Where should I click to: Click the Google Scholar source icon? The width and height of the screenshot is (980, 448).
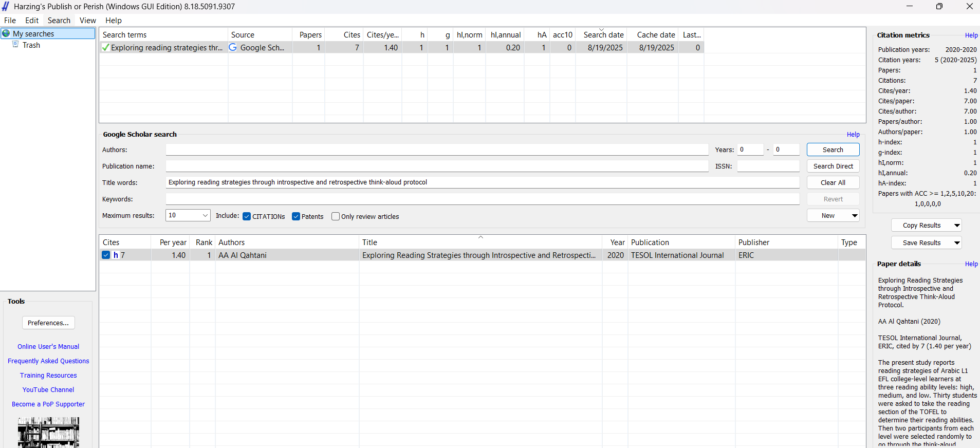coord(233,47)
